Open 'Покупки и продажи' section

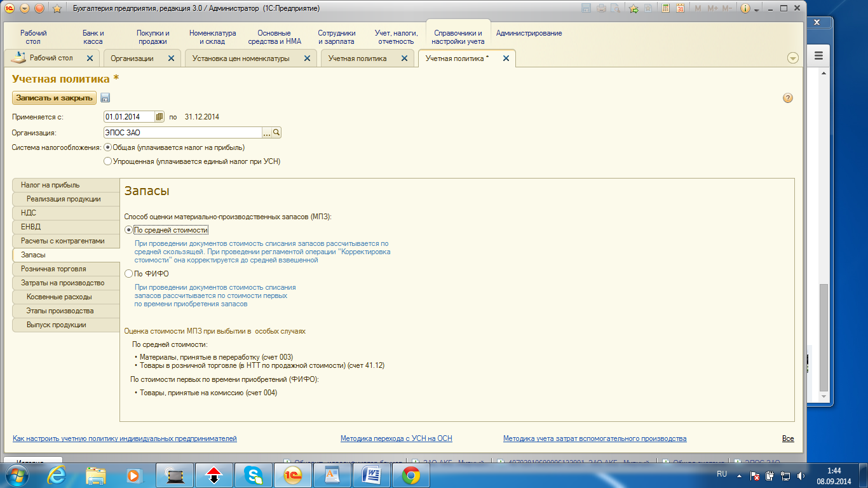pos(153,37)
